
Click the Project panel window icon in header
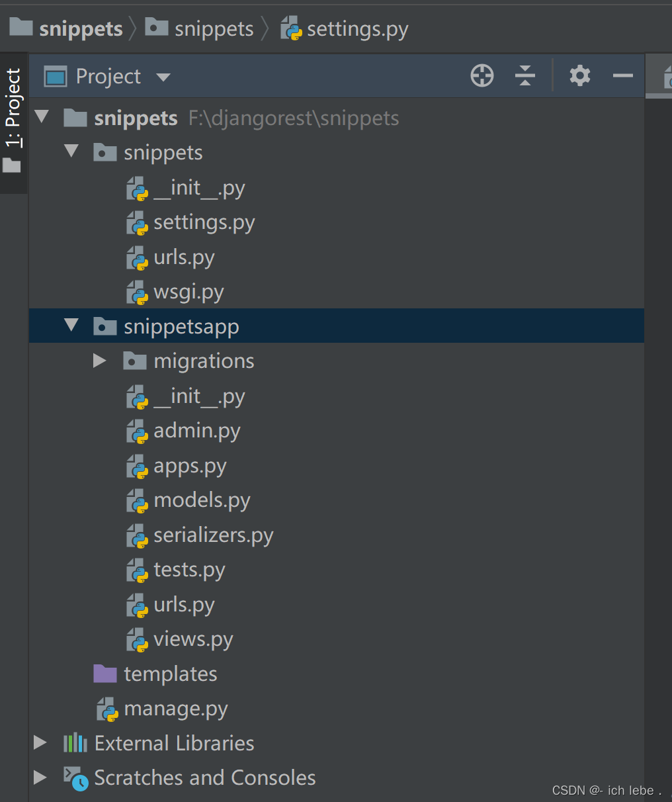56,77
